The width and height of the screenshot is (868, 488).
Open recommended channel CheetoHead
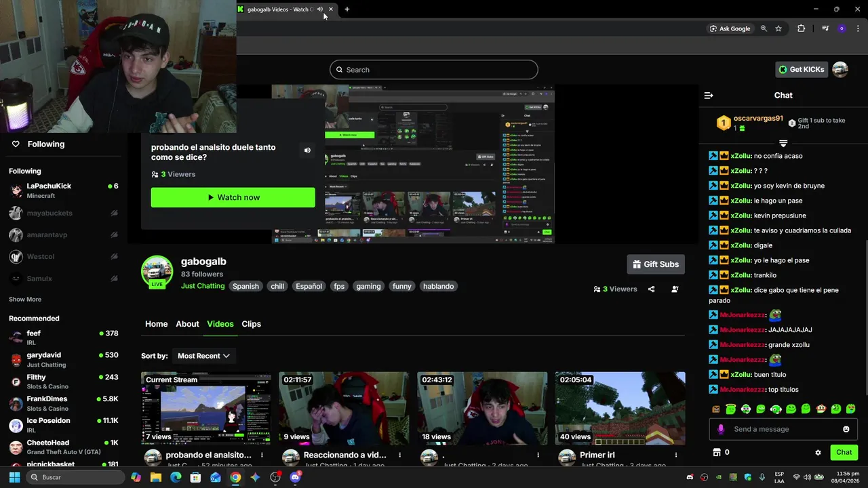(64, 447)
